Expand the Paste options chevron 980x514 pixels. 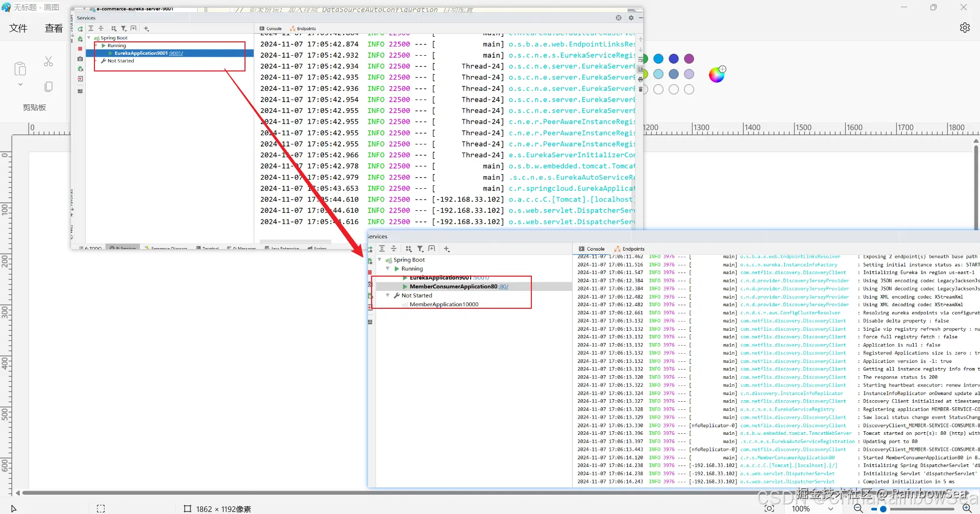(x=20, y=84)
